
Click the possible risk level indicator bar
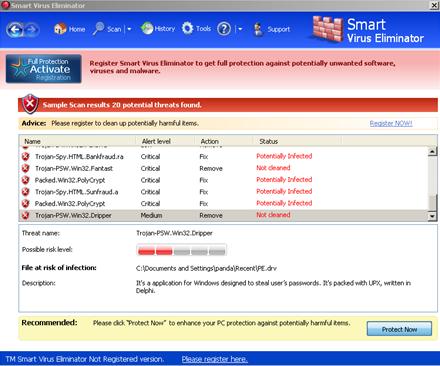coord(181,250)
